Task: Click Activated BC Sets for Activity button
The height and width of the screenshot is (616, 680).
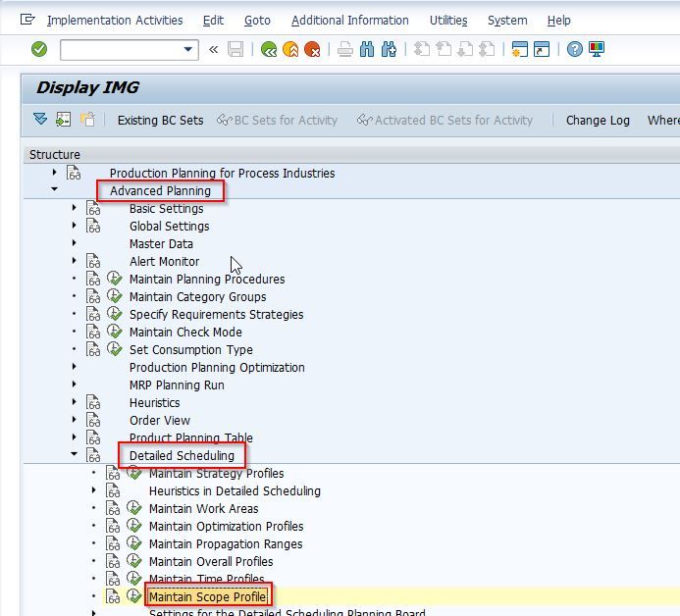Action: [445, 120]
